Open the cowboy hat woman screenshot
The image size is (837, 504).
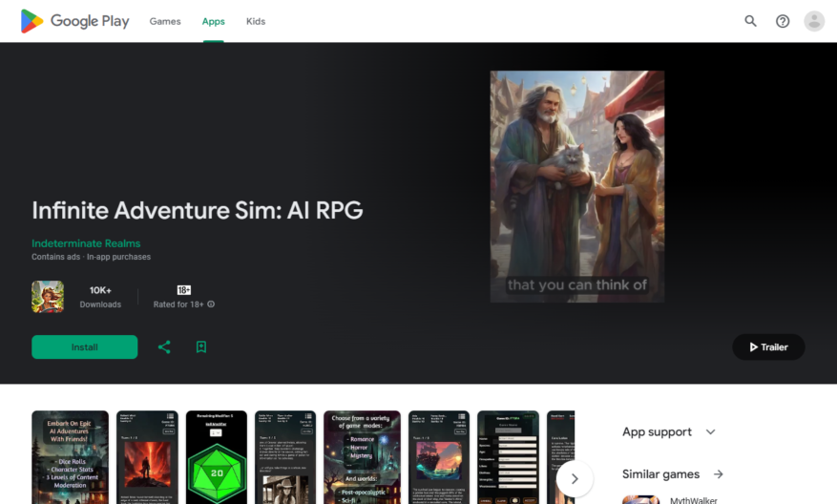285,457
